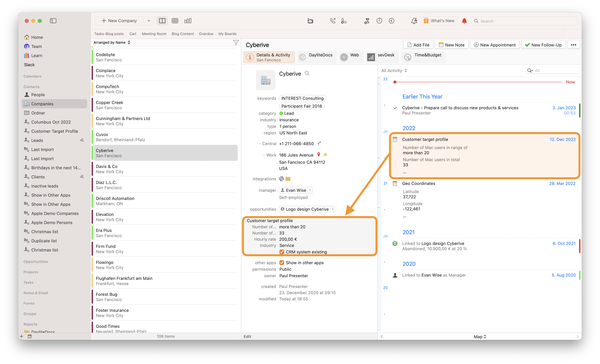This screenshot has height=364, width=600.
Task: Click the gold star beside Jules Avenue address
Action: [x=325, y=154]
